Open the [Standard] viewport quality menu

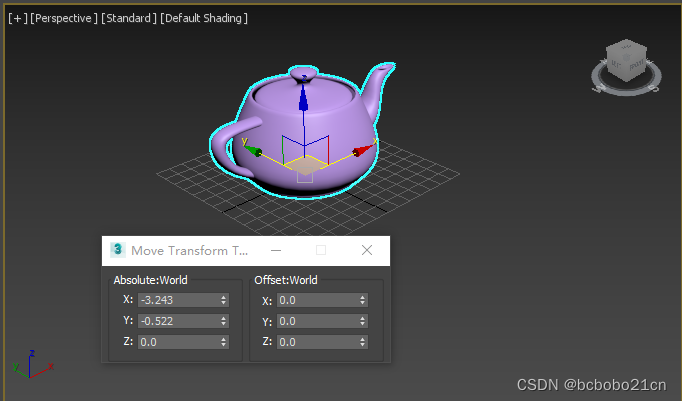129,18
